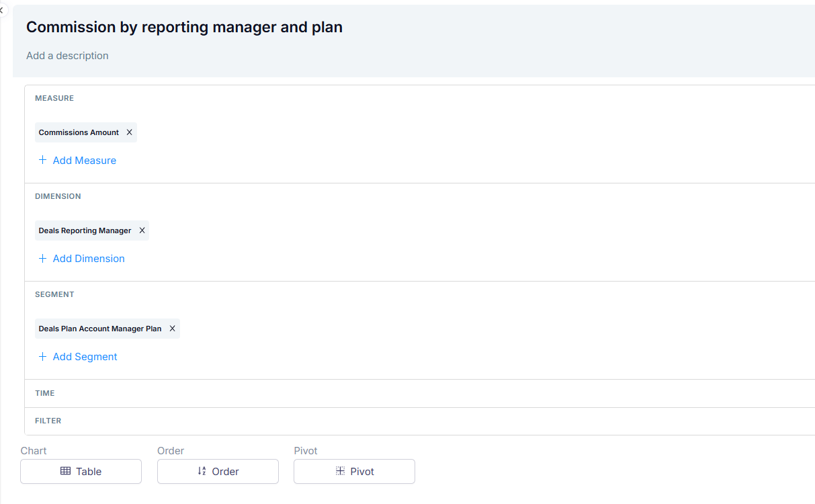Viewport: 815px width, 504px height.
Task: Remove the Commissions Amount measure chip
Action: 129,132
